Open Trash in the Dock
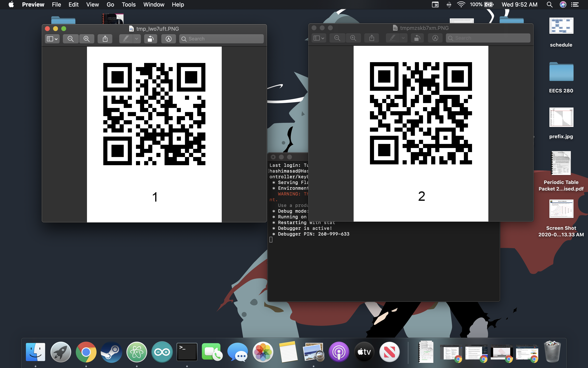The width and height of the screenshot is (588, 368). click(x=552, y=352)
